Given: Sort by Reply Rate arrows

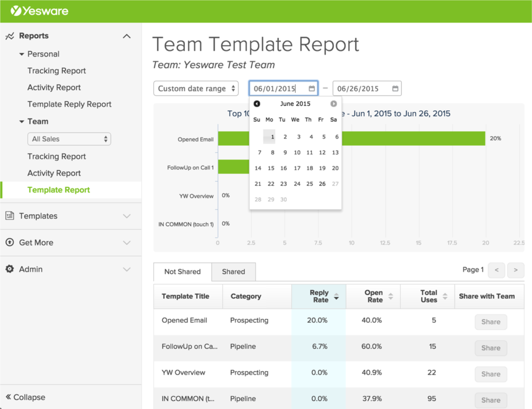Looking at the screenshot, I should [x=336, y=296].
